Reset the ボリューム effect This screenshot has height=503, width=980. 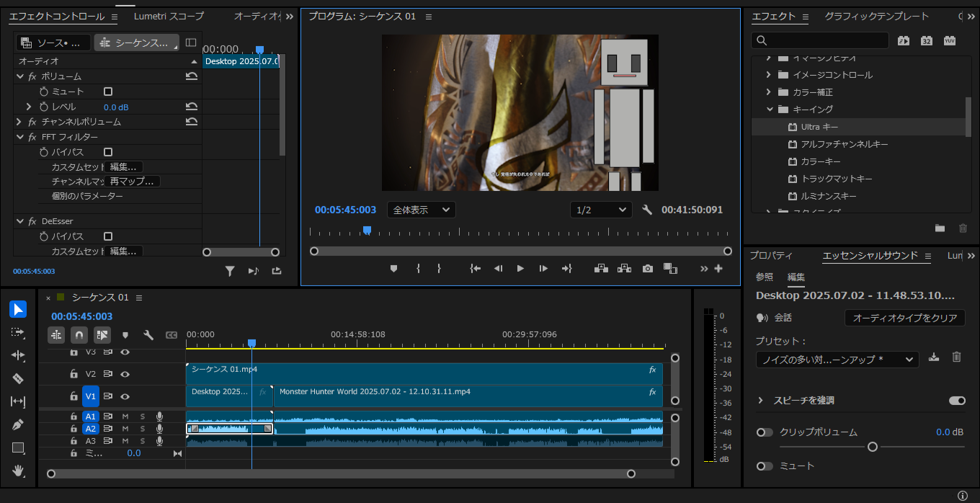(192, 76)
